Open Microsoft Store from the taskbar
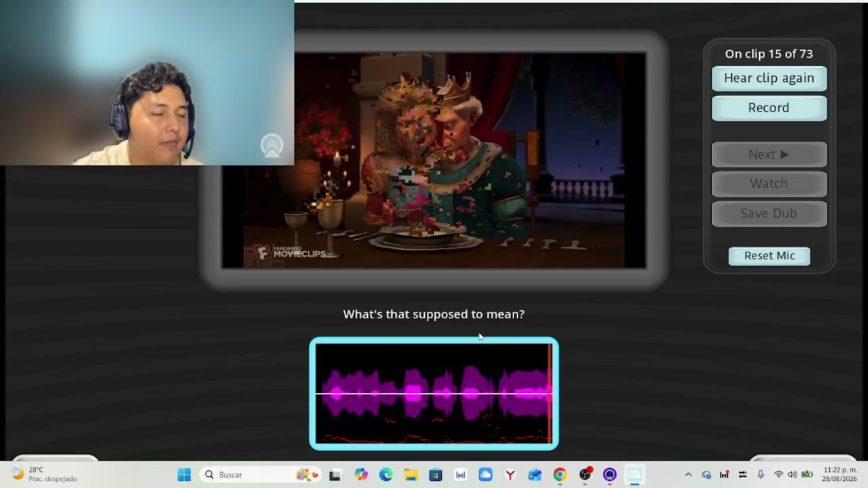The height and width of the screenshot is (488, 868). point(435,475)
